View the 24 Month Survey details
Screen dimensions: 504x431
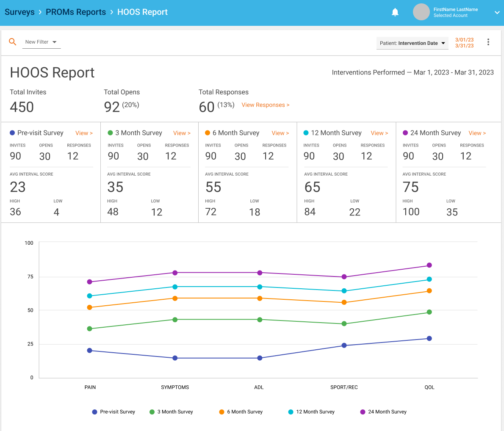tap(477, 133)
